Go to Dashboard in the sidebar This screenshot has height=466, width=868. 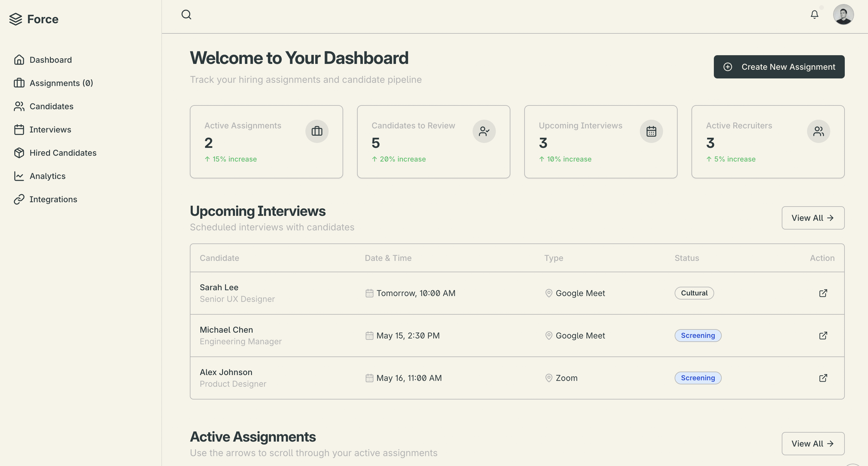51,60
